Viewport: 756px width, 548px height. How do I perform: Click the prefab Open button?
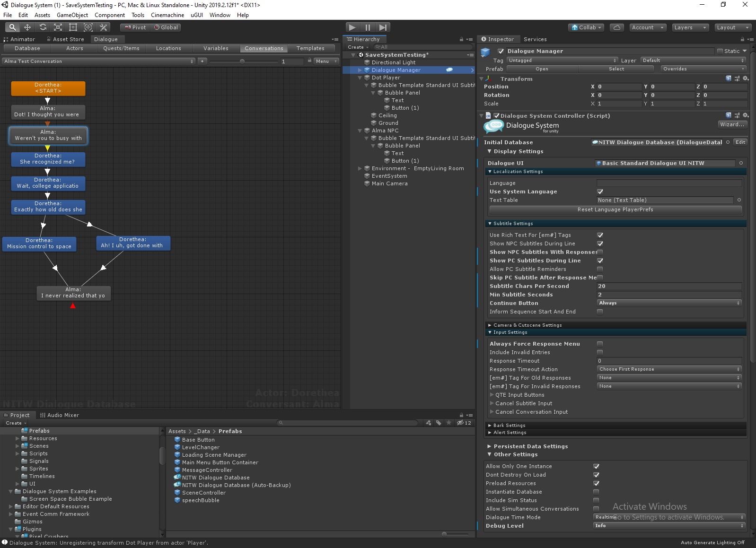pyautogui.click(x=542, y=69)
